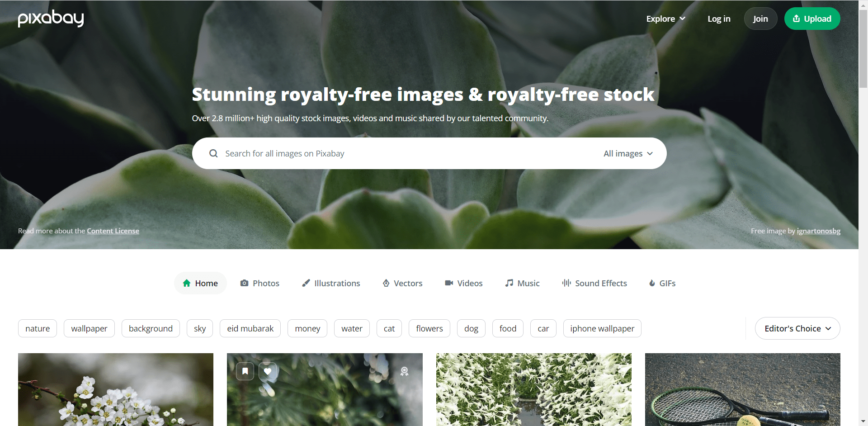
Task: Click the Editor's Choice award badge icon
Action: tap(404, 371)
